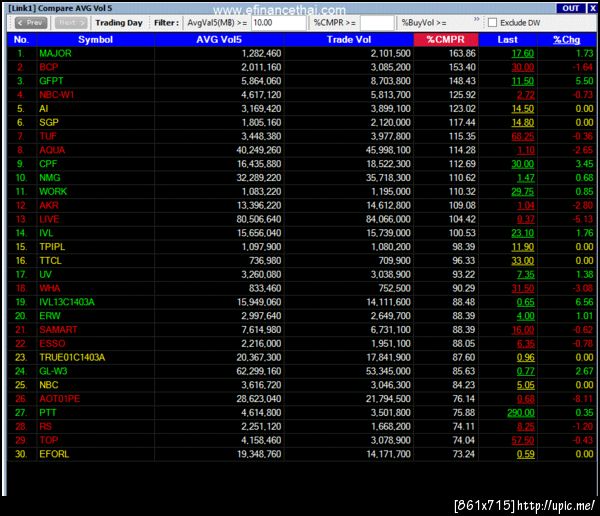Click %CMPR value 163.86 for MAJOR
The image size is (600, 516).
pos(462,54)
